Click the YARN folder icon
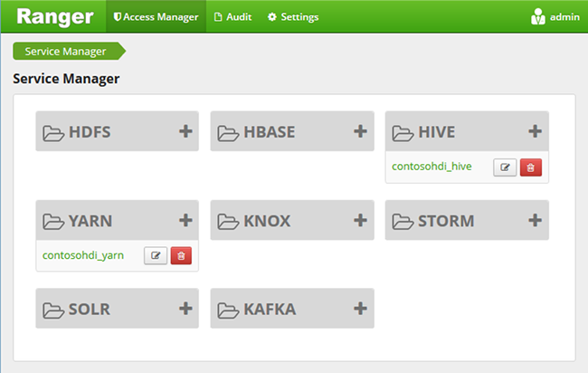This screenshot has width=588, height=373. click(53, 222)
